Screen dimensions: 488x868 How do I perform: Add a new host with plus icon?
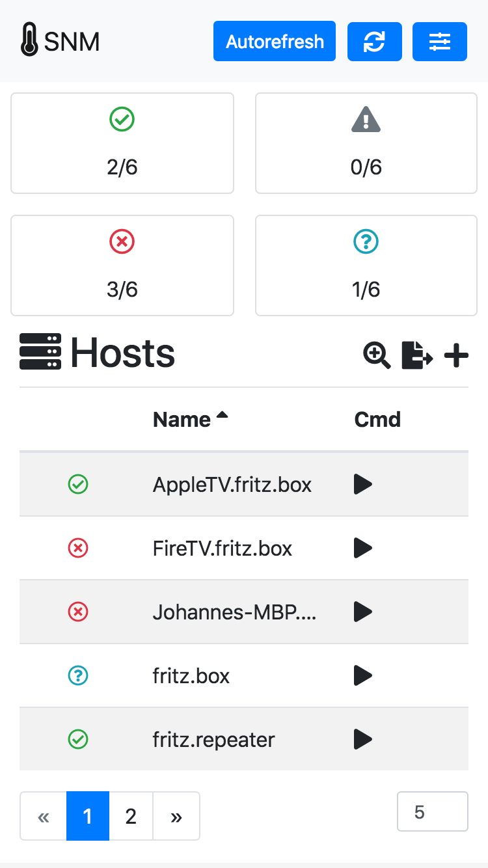click(456, 355)
